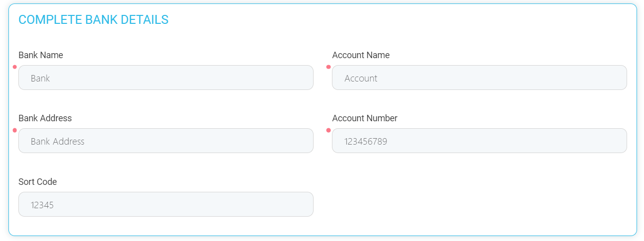Focus the Sort Code input box

click(165, 204)
